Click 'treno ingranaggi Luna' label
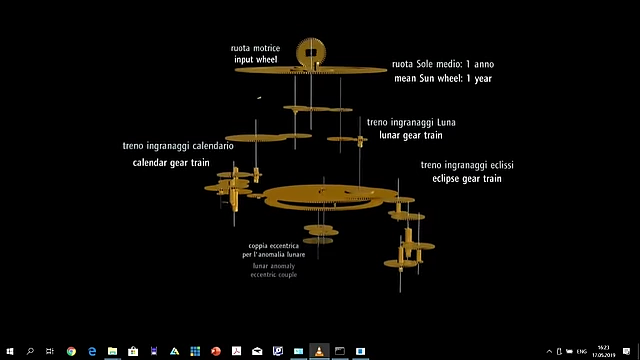This screenshot has height=360, width=640. 411,122
